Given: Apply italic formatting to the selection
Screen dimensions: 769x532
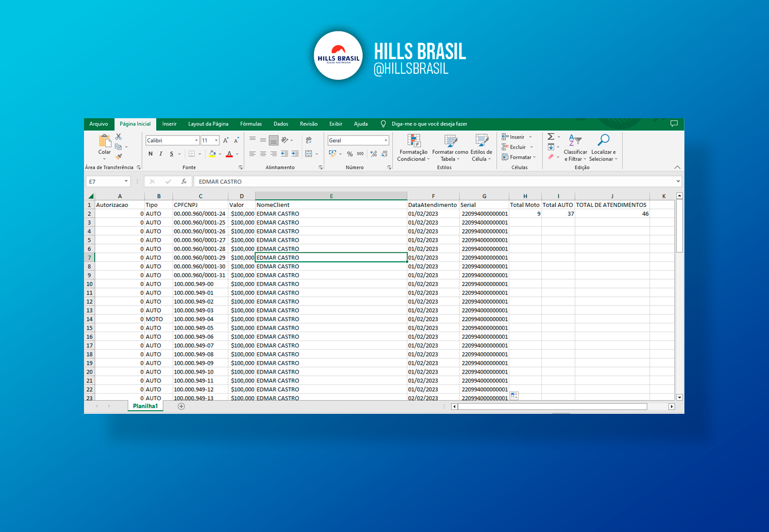Looking at the screenshot, I should point(160,154).
